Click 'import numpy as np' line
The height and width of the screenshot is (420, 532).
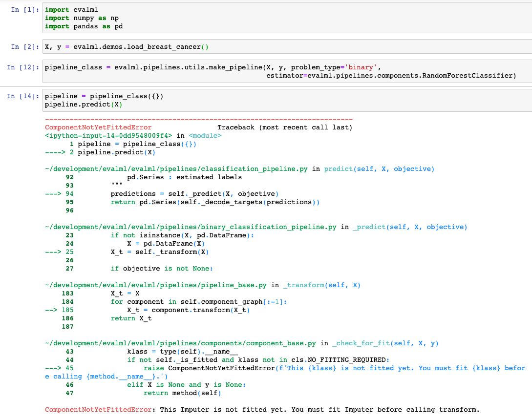point(82,18)
